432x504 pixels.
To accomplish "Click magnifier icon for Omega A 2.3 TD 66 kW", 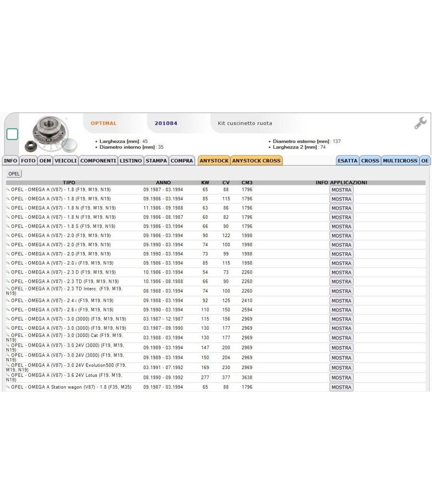I will pos(8,281).
